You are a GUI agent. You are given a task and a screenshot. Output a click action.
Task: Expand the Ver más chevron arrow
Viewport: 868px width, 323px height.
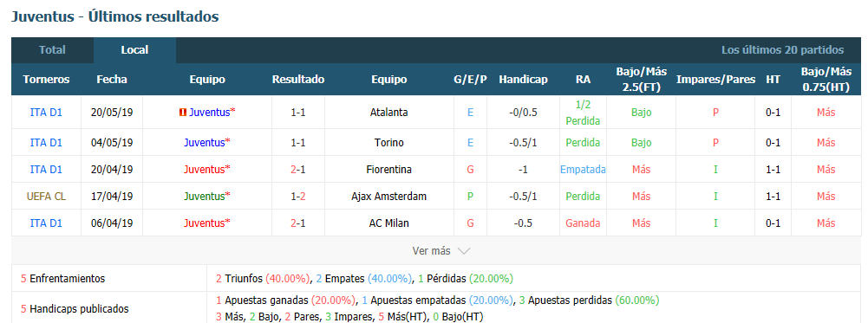[464, 251]
